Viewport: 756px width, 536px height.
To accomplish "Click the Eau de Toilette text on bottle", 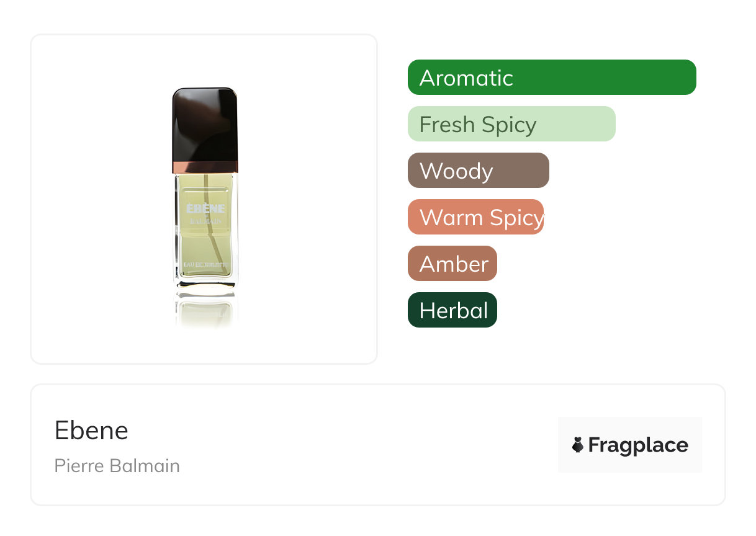I will click(205, 264).
